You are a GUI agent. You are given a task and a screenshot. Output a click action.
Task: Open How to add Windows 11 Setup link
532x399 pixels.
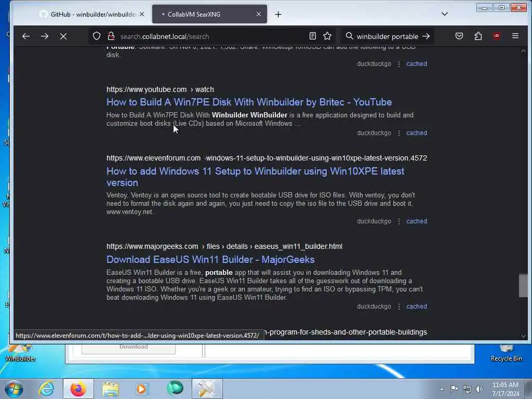(255, 177)
